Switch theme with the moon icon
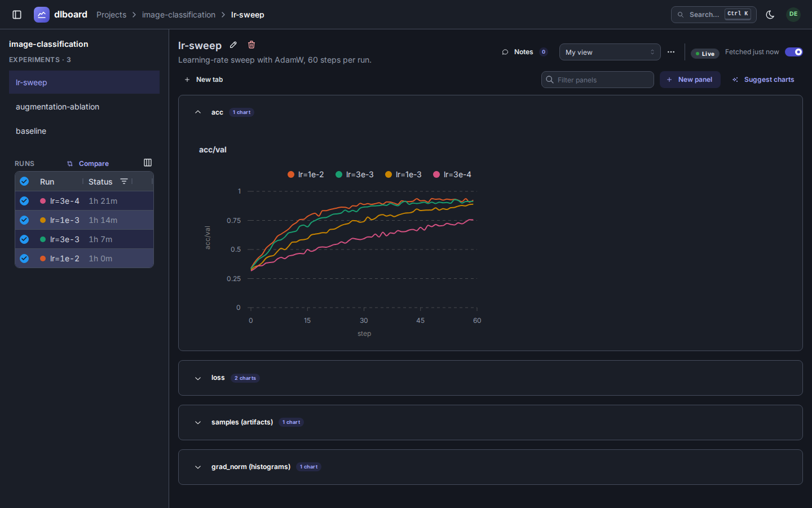 click(x=770, y=15)
